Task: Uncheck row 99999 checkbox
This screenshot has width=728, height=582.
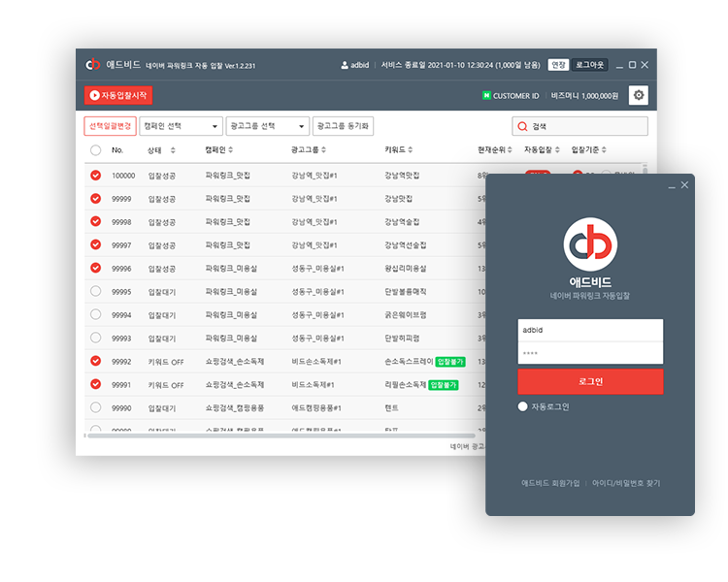Action: click(x=96, y=198)
